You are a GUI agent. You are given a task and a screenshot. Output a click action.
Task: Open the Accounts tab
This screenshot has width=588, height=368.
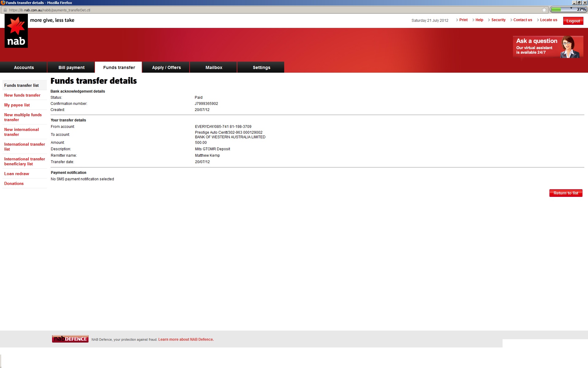pos(24,67)
